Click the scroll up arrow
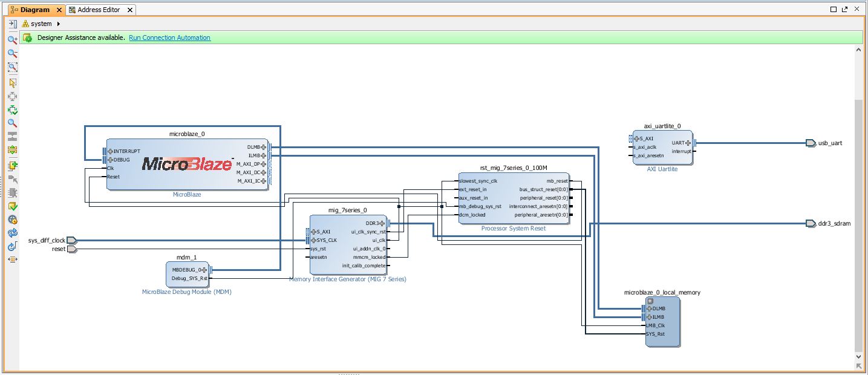This screenshot has height=375, width=868. 858,50
